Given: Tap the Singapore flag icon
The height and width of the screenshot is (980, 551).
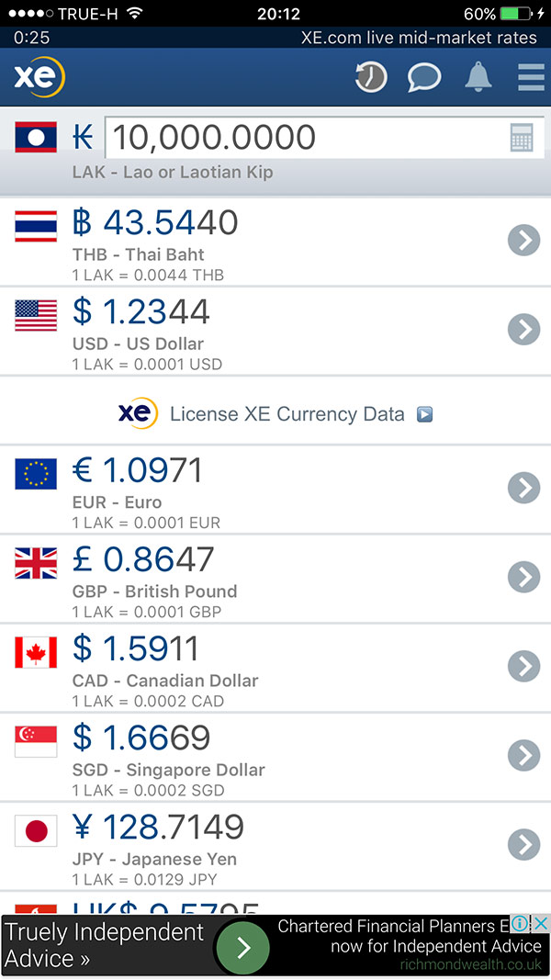Looking at the screenshot, I should 36,740.
